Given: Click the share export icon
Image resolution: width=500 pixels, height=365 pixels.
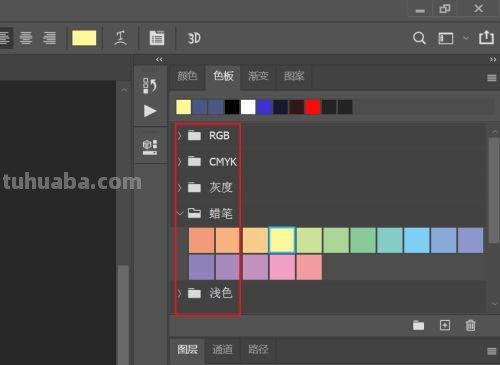Looking at the screenshot, I should coord(486,37).
